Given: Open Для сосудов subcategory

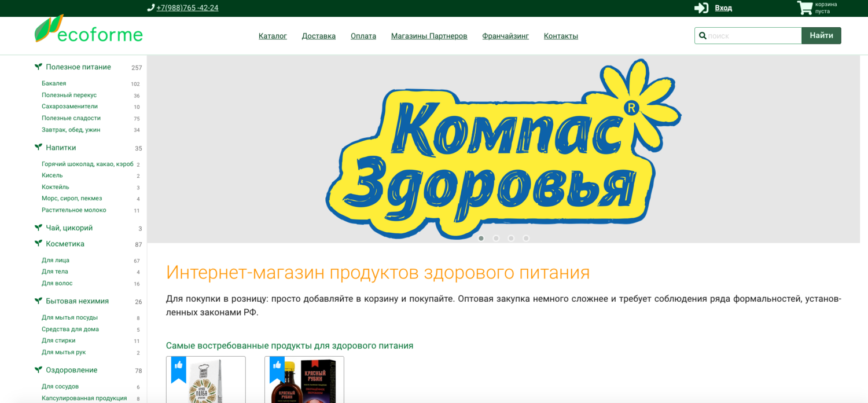Looking at the screenshot, I should click(60, 386).
